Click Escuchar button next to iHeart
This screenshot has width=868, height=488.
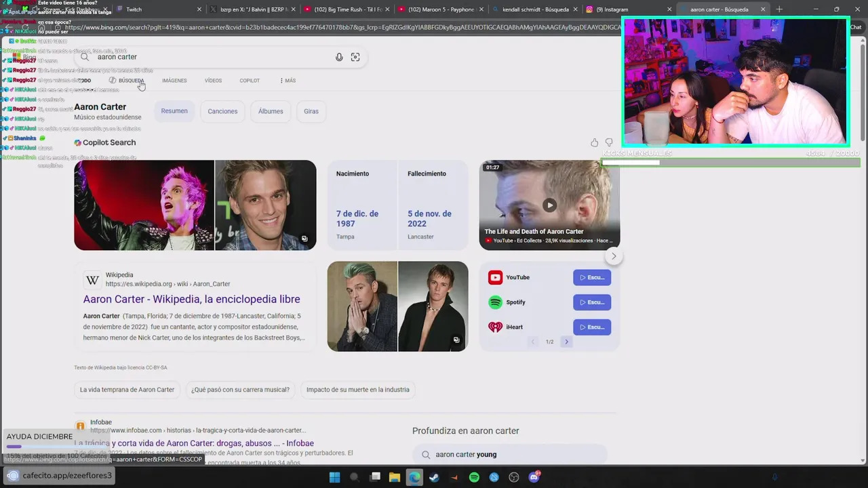tap(592, 327)
